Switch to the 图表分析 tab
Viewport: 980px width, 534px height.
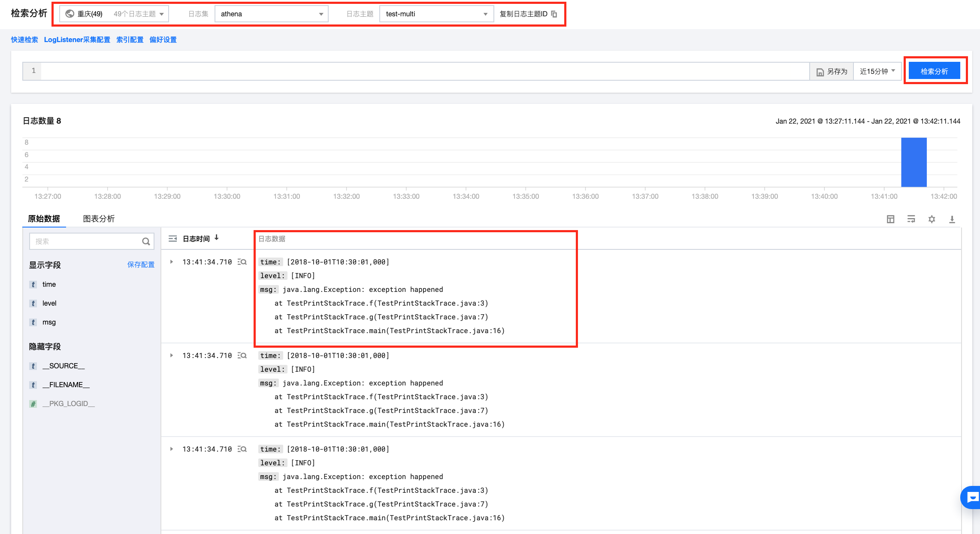click(99, 219)
